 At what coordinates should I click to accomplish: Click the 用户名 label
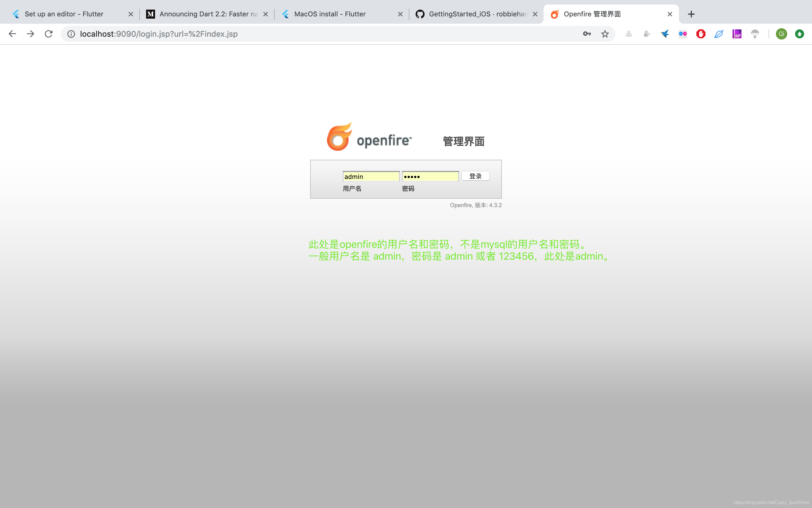(352, 189)
